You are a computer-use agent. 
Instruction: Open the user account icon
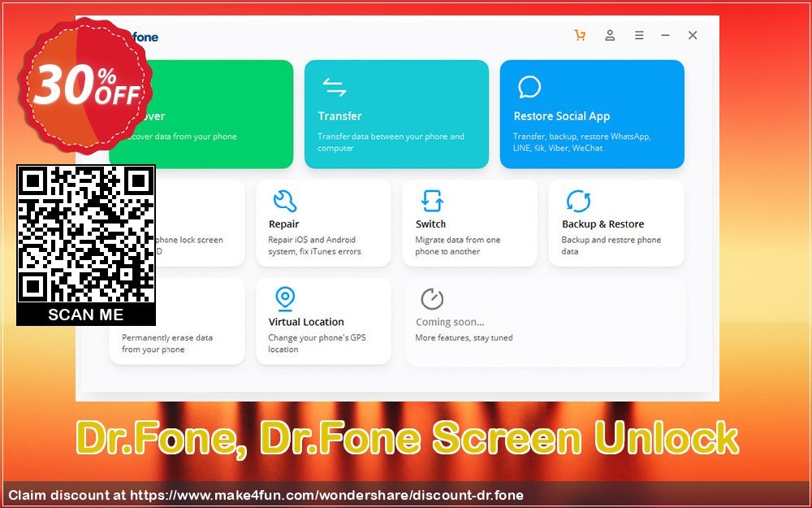610,35
